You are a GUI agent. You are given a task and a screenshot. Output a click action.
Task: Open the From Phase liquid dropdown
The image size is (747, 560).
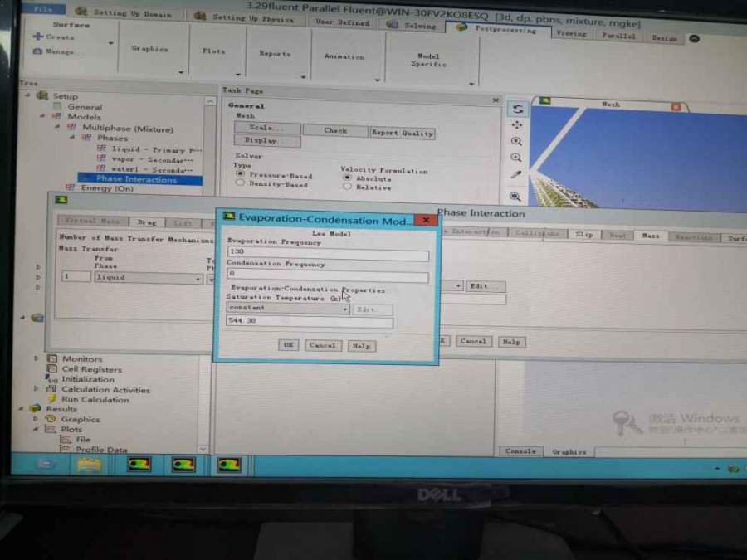[x=149, y=278]
